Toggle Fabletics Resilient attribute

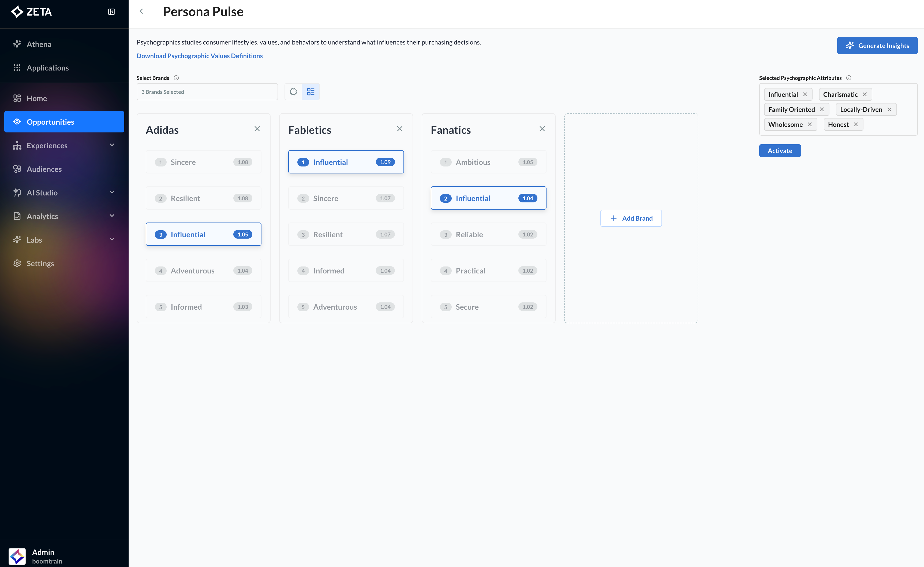(x=346, y=234)
